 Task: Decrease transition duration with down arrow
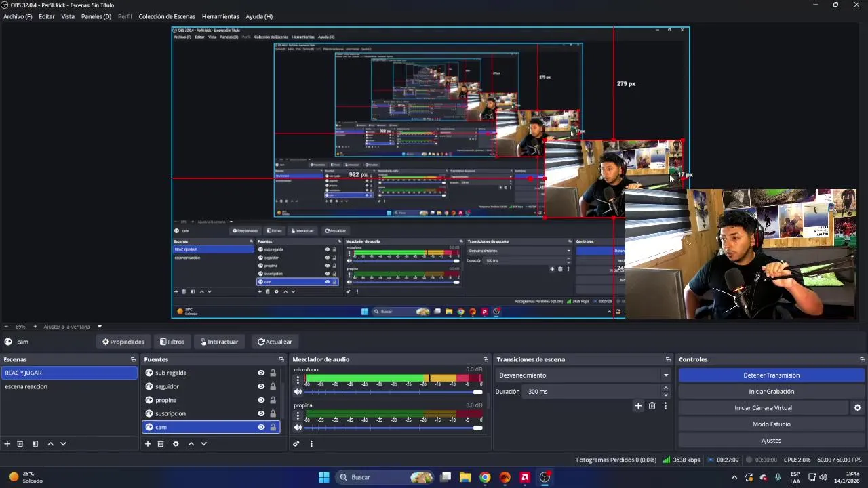click(x=666, y=395)
